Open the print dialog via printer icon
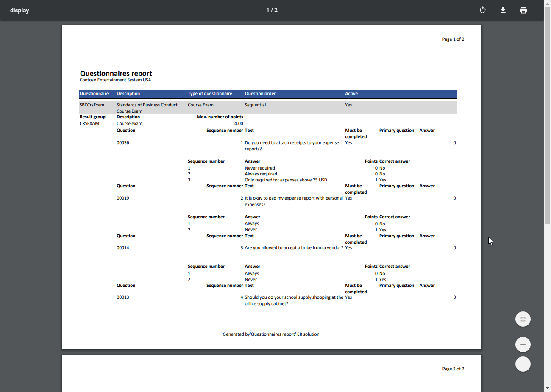This screenshot has width=551, height=392. point(523,10)
